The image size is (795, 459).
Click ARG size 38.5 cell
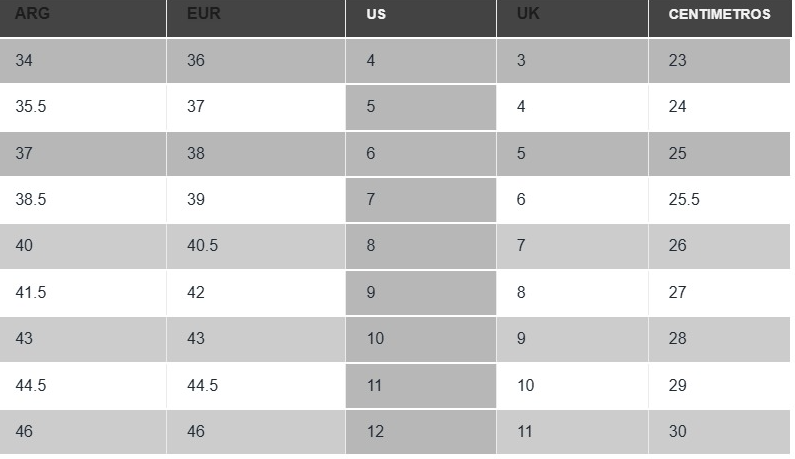[83, 200]
